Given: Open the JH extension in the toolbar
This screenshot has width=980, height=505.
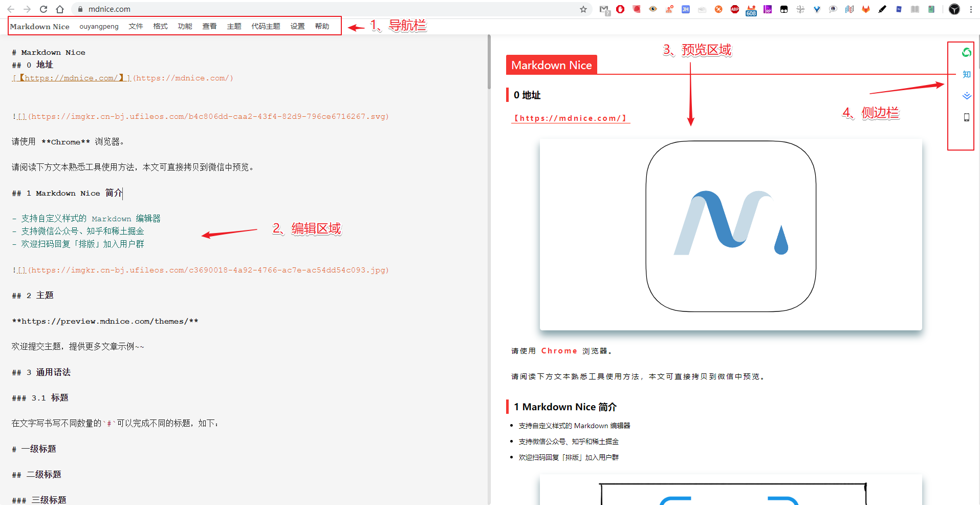Looking at the screenshot, I should click(685, 9).
